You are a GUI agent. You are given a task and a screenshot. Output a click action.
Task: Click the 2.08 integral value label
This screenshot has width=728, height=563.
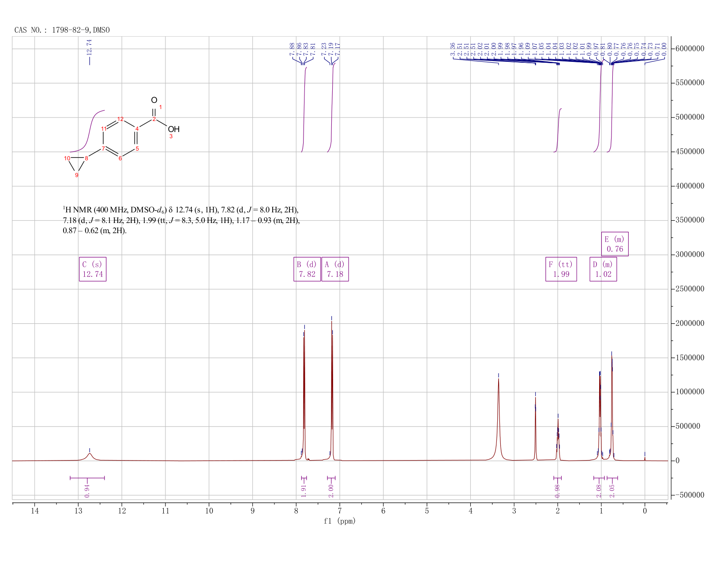click(x=599, y=491)
